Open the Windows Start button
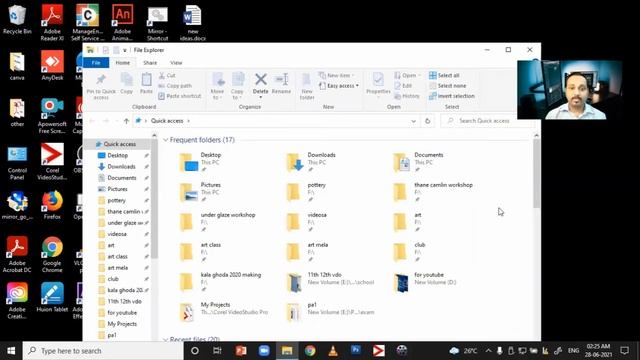 point(11,351)
